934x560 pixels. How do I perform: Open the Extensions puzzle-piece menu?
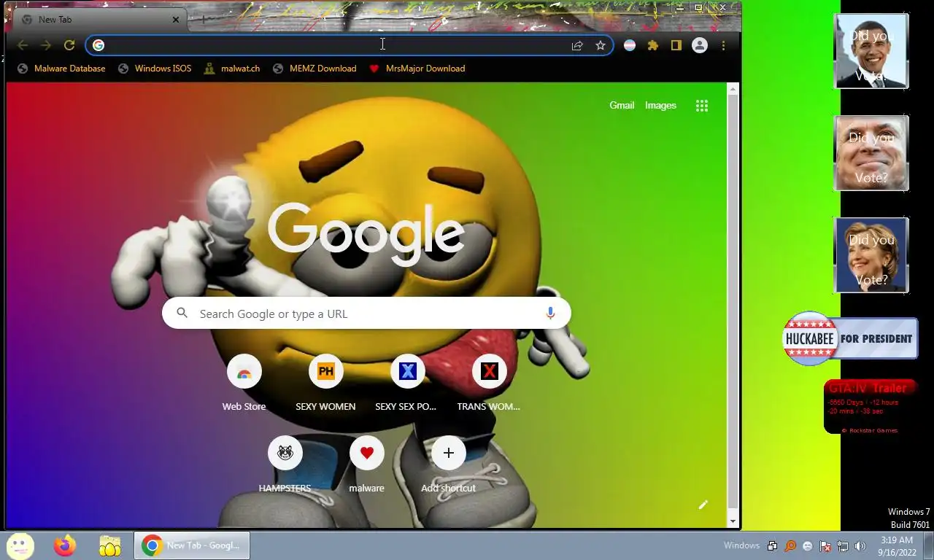pos(653,45)
